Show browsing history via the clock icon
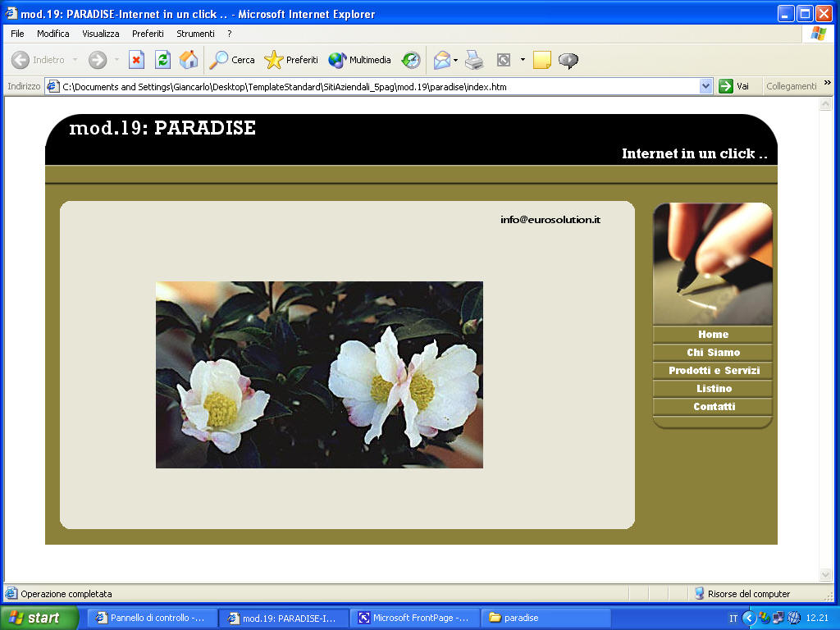This screenshot has height=630, width=840. [x=411, y=60]
